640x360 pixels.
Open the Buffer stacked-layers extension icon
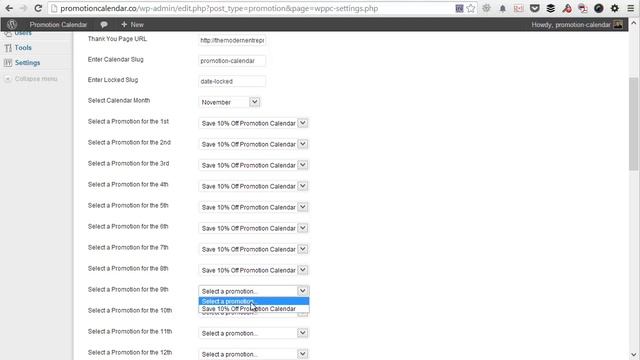(550, 8)
